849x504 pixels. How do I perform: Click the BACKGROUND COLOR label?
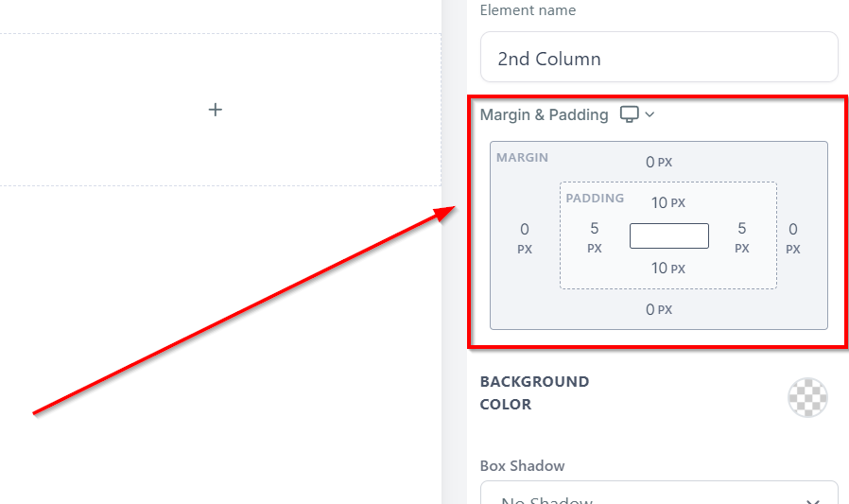[x=534, y=392]
